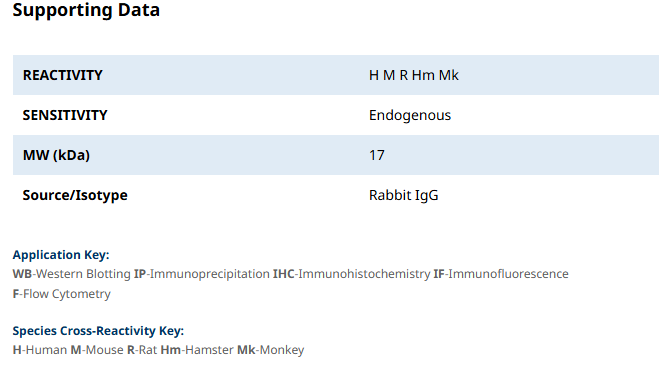The height and width of the screenshot is (388, 659).
Task: Click the Mk-Monkey species entry
Action: tap(271, 350)
